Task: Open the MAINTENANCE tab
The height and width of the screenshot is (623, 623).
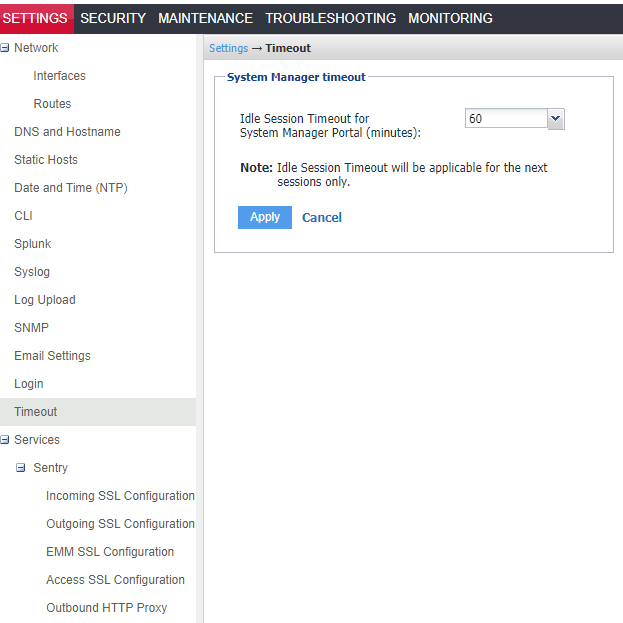Action: point(205,18)
